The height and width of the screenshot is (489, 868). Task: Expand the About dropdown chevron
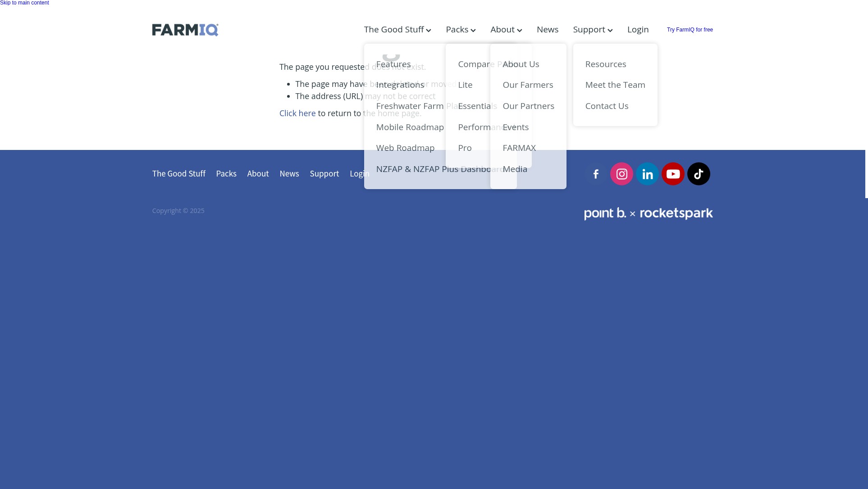[x=519, y=30]
